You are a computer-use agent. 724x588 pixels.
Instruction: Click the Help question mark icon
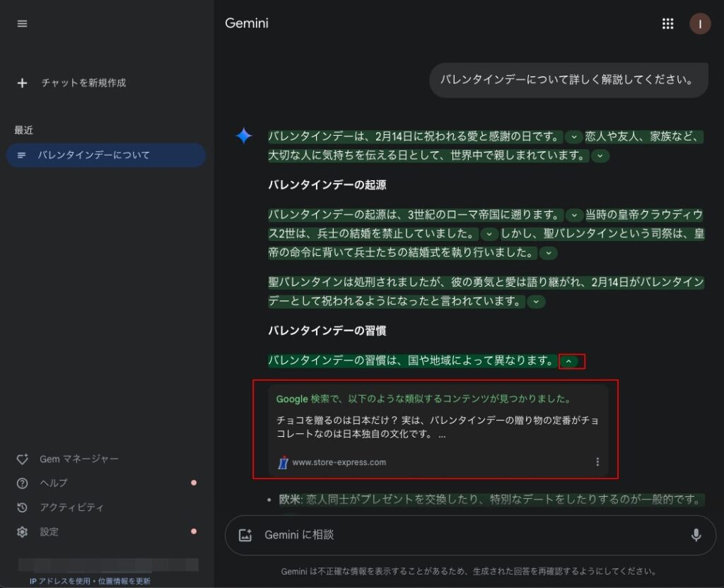22,483
